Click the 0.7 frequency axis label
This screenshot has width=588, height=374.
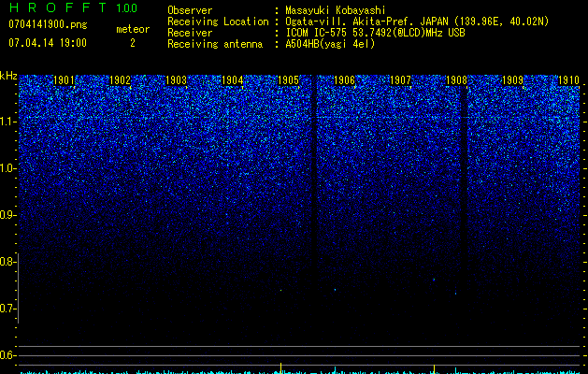tap(8, 309)
